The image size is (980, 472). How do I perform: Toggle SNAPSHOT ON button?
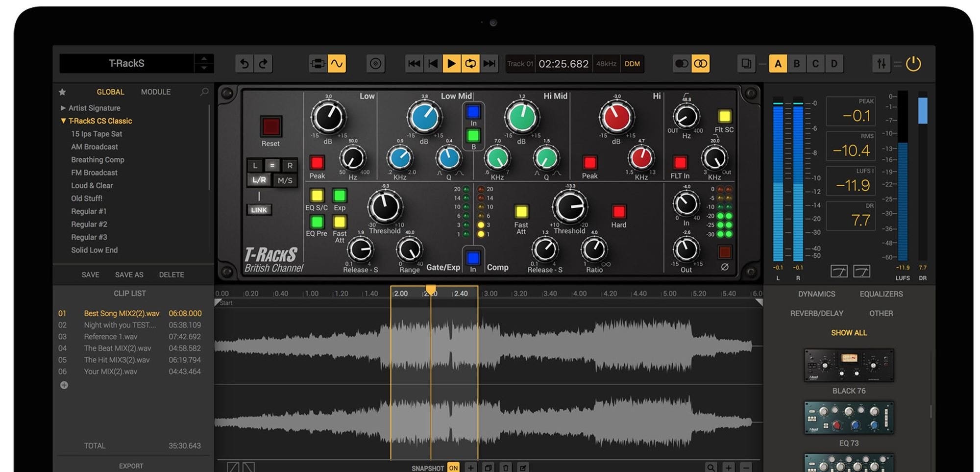pyautogui.click(x=453, y=468)
